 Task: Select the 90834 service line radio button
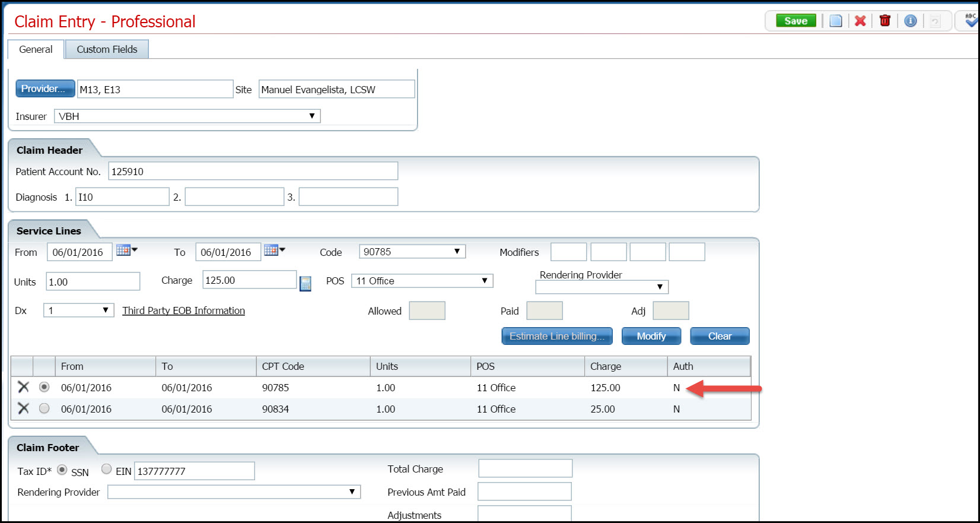click(x=44, y=408)
